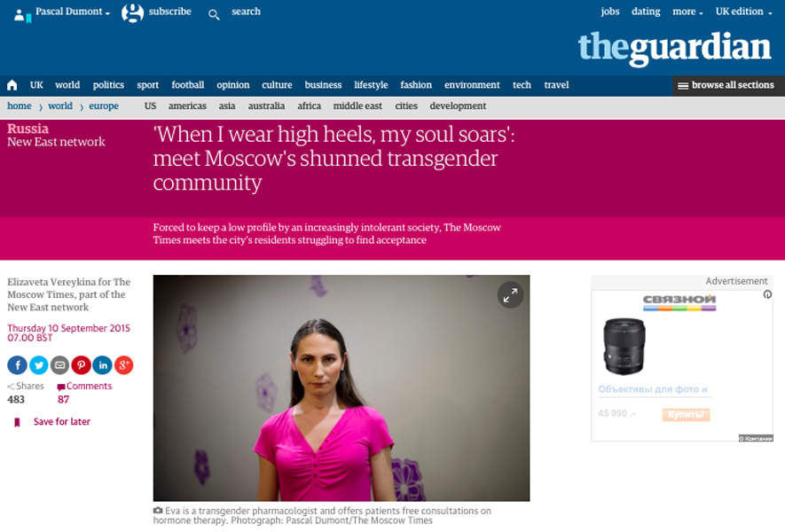Follow the europe breadcrumb link
Screen dimensions: 785x532
(x=104, y=106)
